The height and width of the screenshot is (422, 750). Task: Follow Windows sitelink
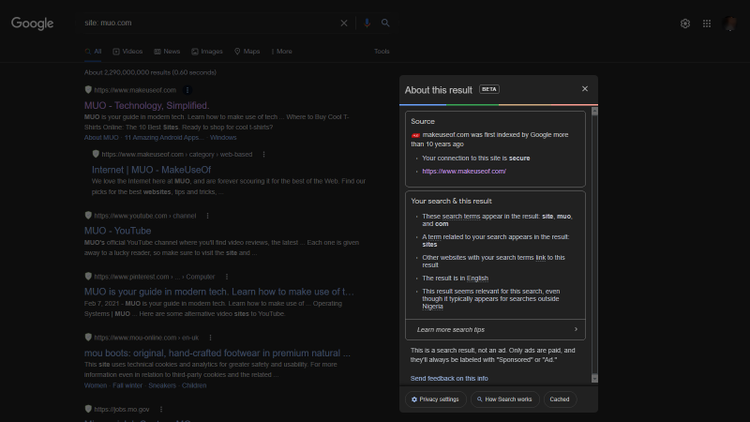(x=223, y=137)
